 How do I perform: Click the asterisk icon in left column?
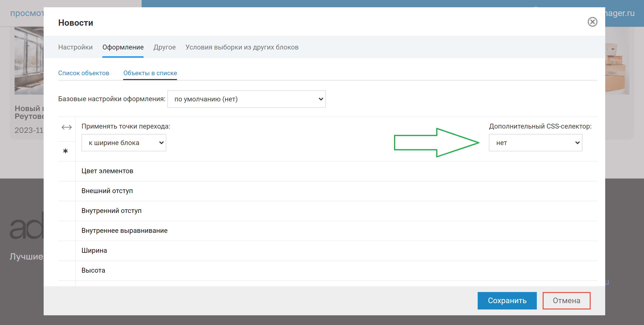pos(65,151)
